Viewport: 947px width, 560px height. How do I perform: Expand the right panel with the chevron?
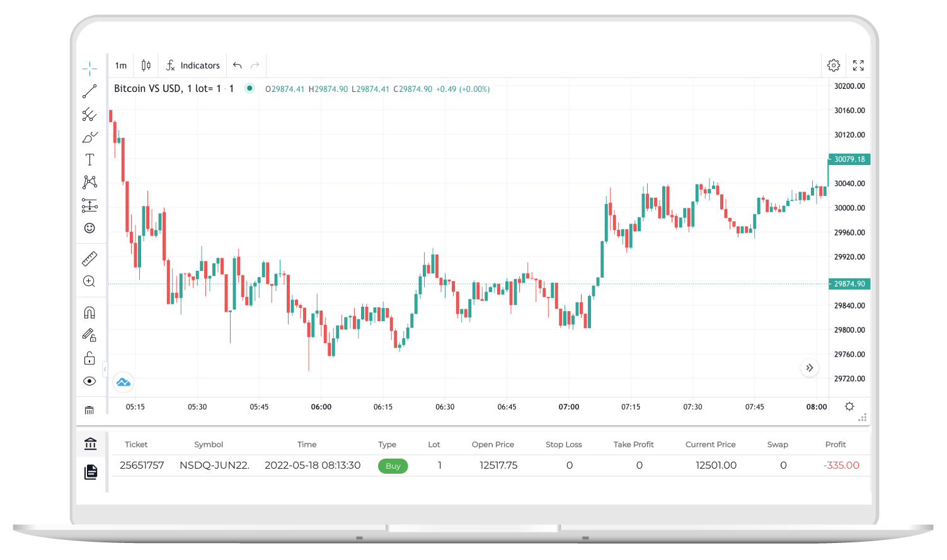tap(809, 368)
